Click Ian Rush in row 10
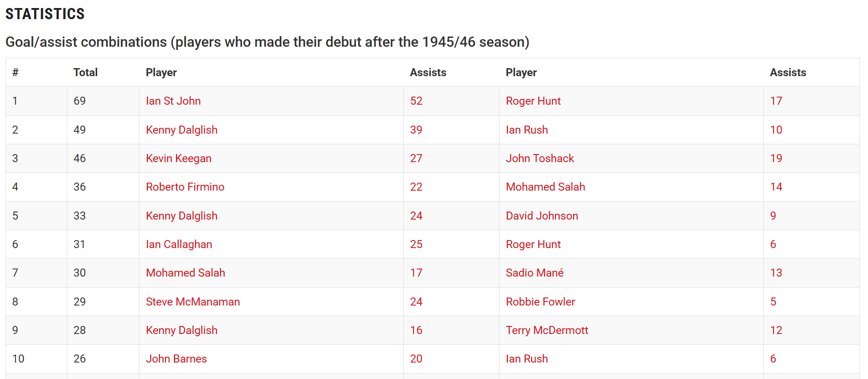868x379 pixels. (x=527, y=359)
